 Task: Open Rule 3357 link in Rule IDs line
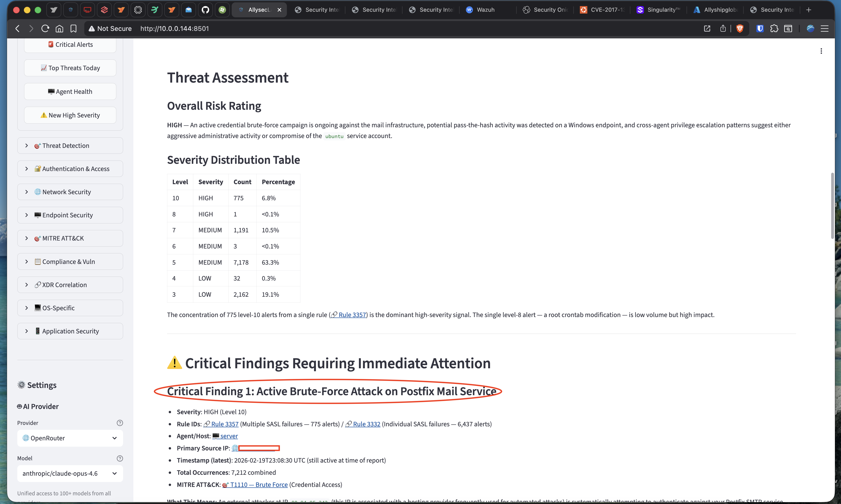(x=221, y=424)
